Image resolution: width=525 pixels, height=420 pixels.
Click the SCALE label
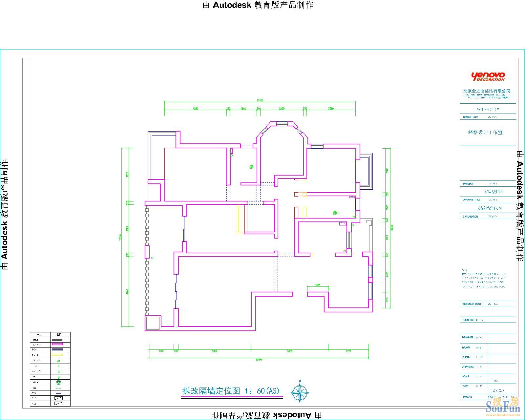pos(466,376)
